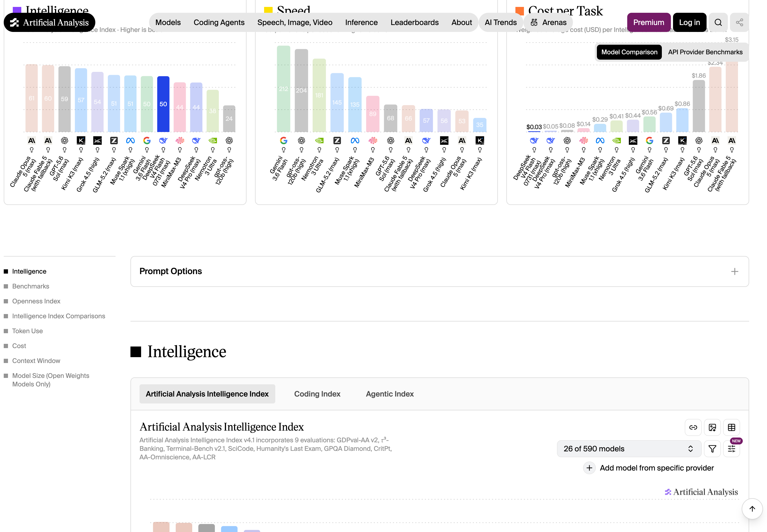Open the search icon in header
This screenshot has height=532, width=767.
718,22
